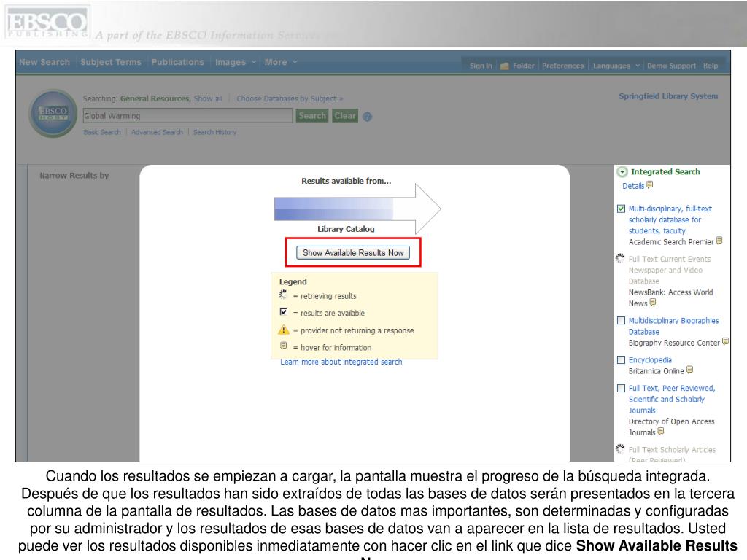Click 'Biography Resource Center' text
This screenshot has height=560, width=747.
673,343
